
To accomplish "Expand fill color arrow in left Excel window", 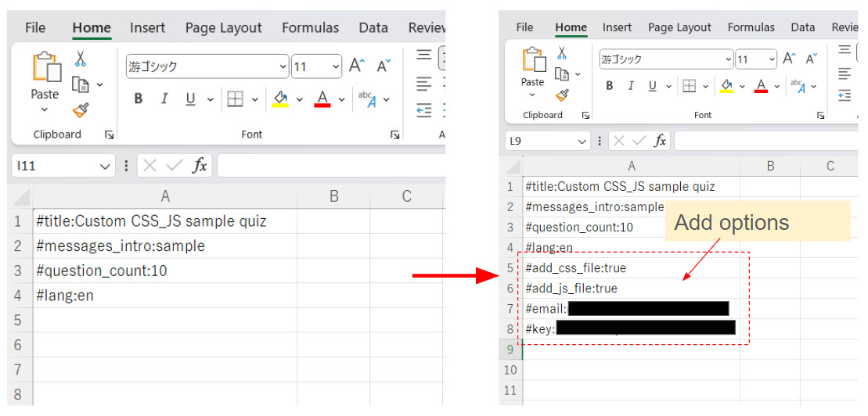I will tap(300, 99).
